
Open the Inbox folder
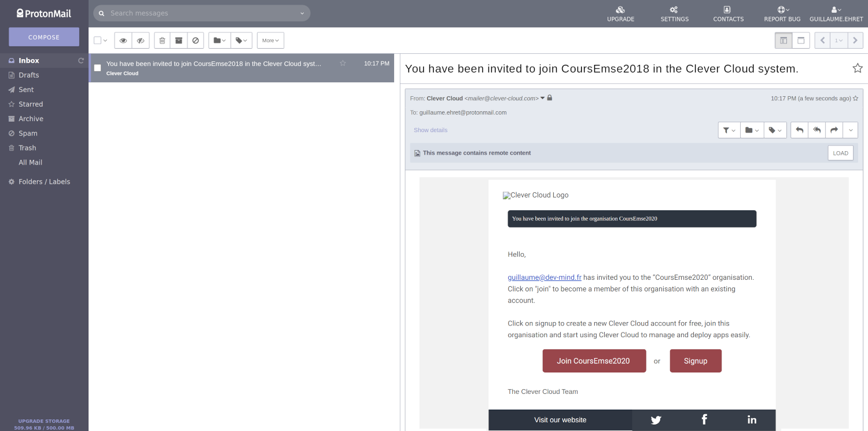pos(29,60)
